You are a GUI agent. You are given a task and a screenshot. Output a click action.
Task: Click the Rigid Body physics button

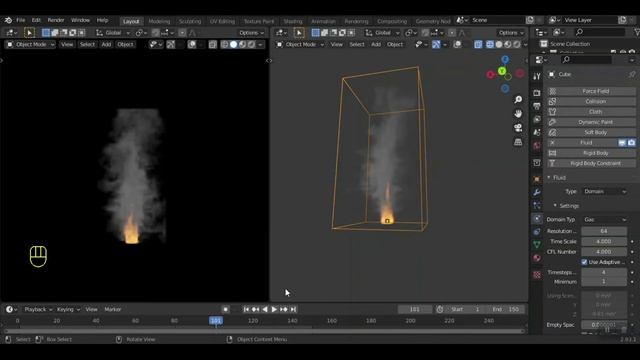[x=591, y=153]
